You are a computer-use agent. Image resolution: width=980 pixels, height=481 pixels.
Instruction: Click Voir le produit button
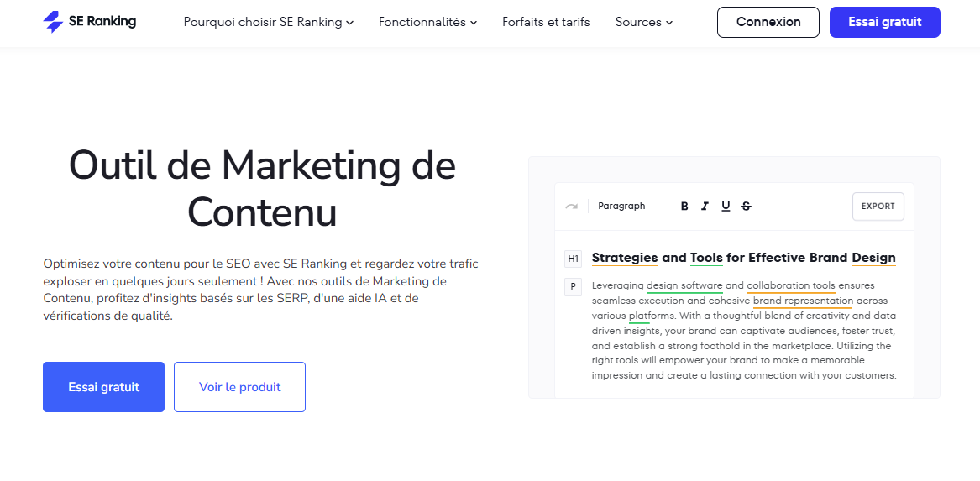239,387
